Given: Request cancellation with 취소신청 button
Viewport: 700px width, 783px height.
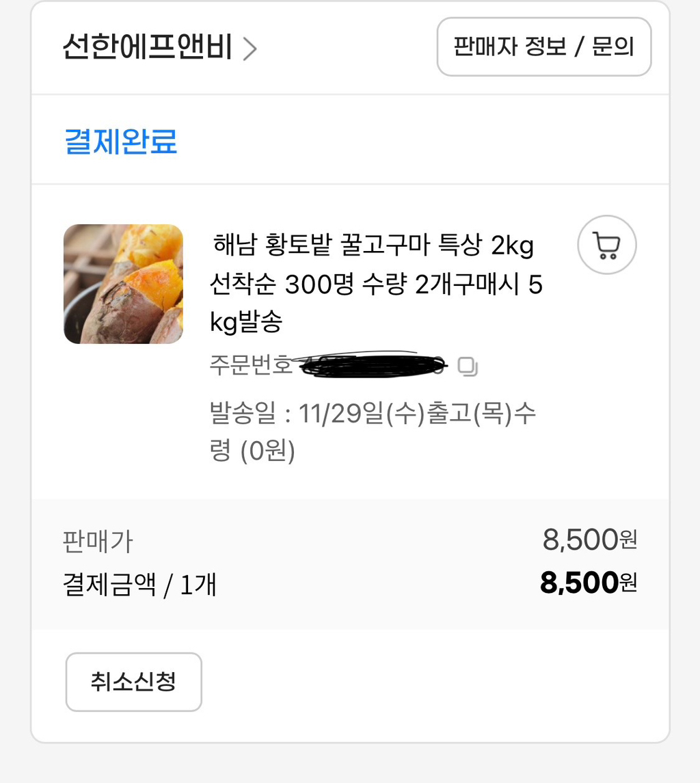Looking at the screenshot, I should point(134,682).
